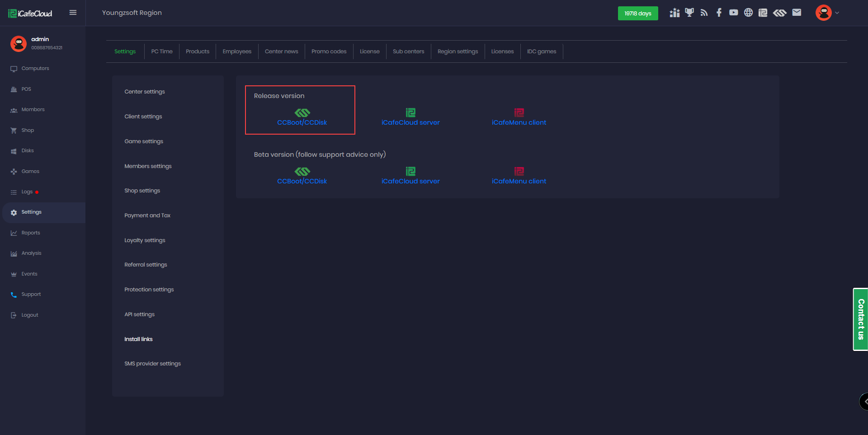Click the leaderboard stars icon

[675, 13]
